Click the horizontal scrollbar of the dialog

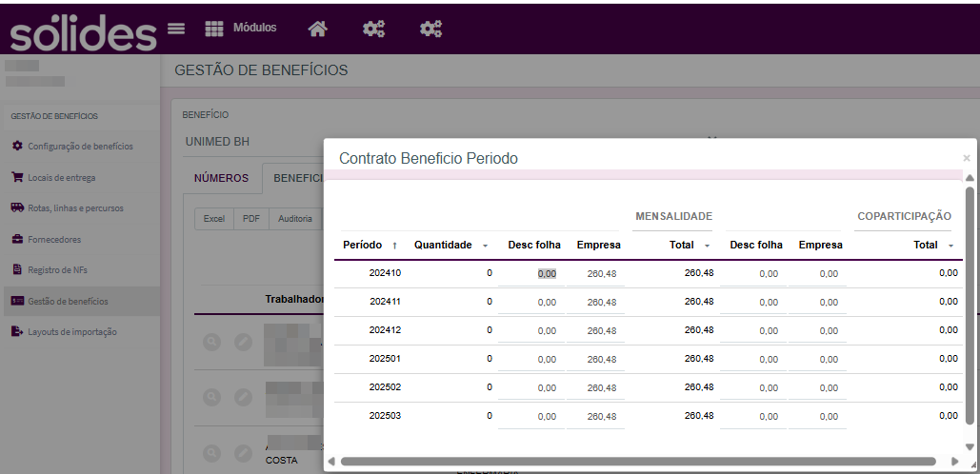point(637,462)
